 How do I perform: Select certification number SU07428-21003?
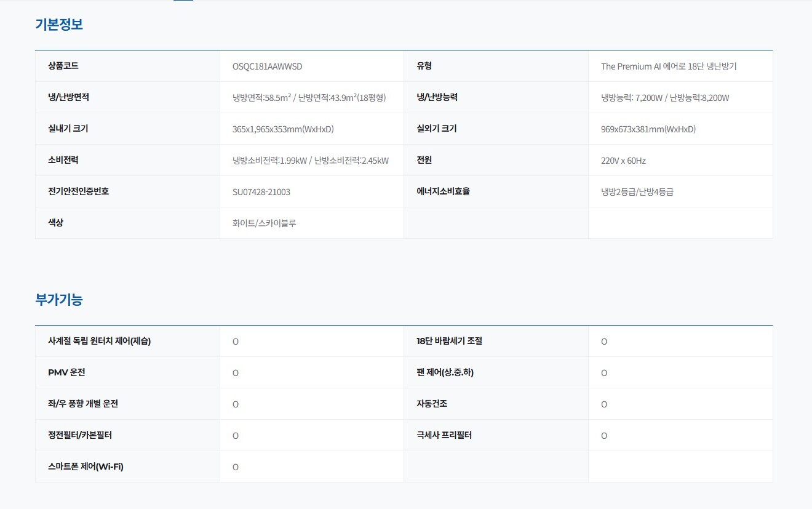(x=261, y=192)
